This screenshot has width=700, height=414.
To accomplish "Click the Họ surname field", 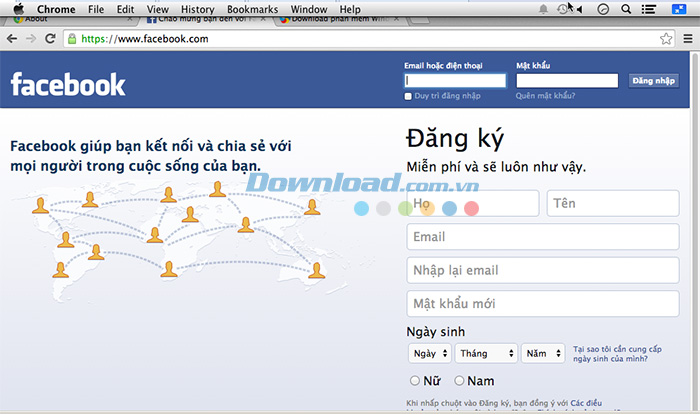I will (473, 203).
